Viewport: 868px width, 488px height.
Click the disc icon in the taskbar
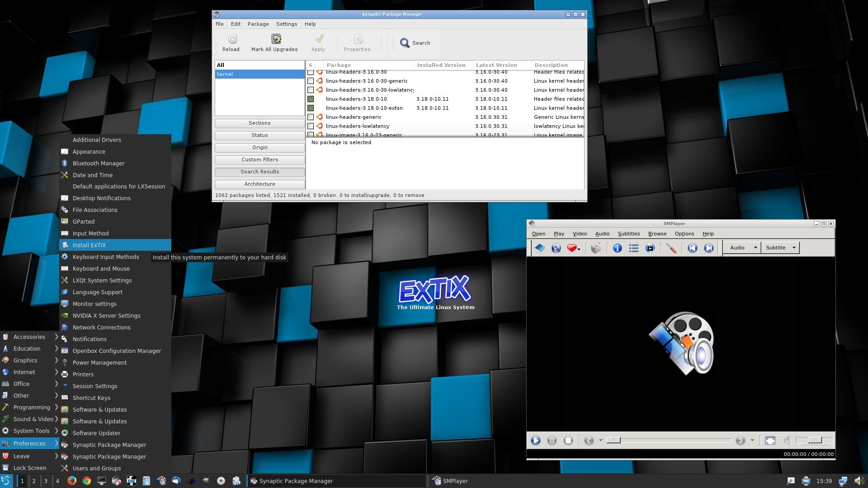(221, 481)
